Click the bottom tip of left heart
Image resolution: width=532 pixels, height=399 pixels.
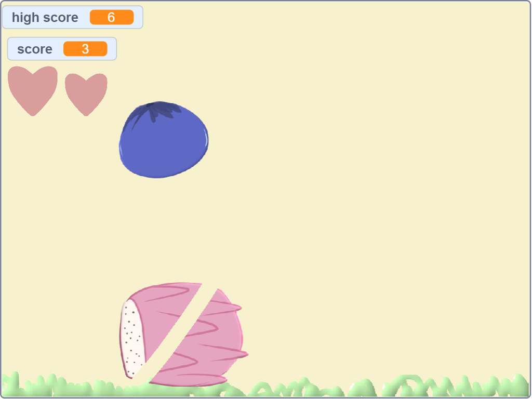tap(33, 113)
